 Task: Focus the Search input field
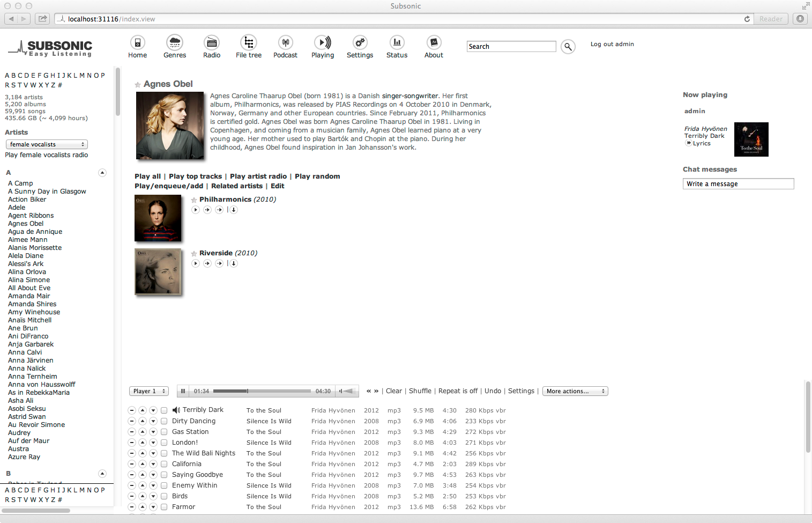[x=511, y=47]
